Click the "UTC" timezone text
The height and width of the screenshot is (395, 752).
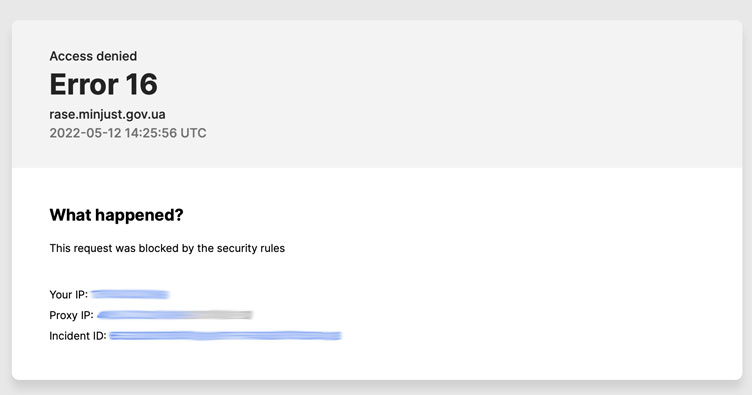click(x=193, y=133)
